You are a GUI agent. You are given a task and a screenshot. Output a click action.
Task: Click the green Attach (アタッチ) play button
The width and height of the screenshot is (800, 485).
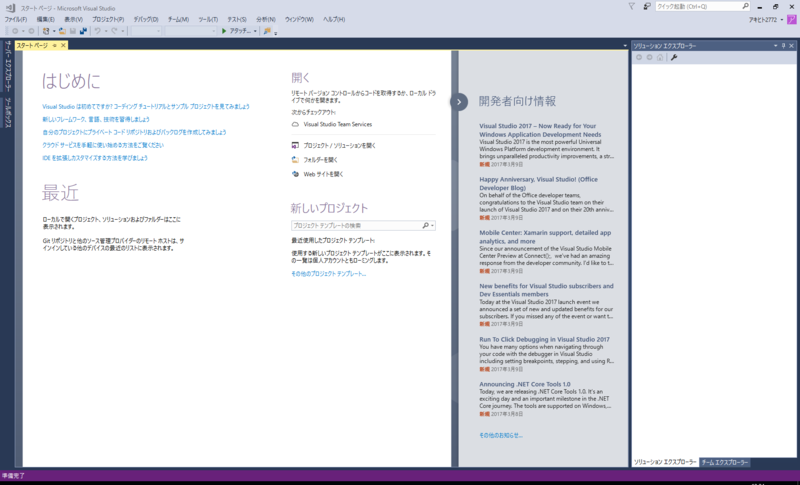(x=224, y=31)
